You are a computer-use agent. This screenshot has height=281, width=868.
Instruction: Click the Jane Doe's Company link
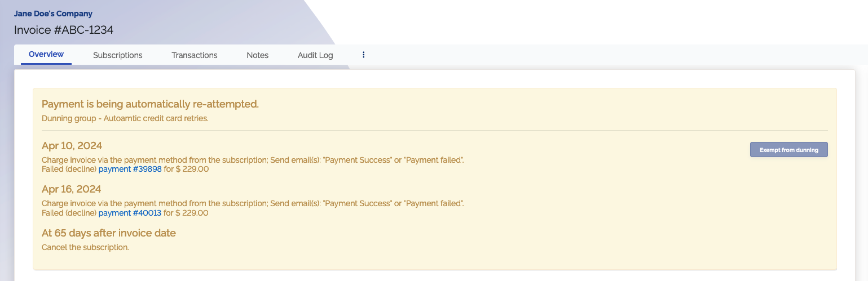53,14
